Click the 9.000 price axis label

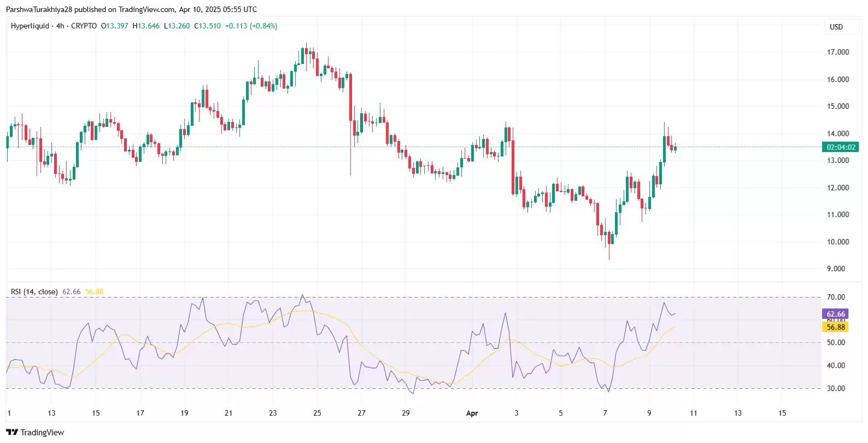tap(837, 269)
